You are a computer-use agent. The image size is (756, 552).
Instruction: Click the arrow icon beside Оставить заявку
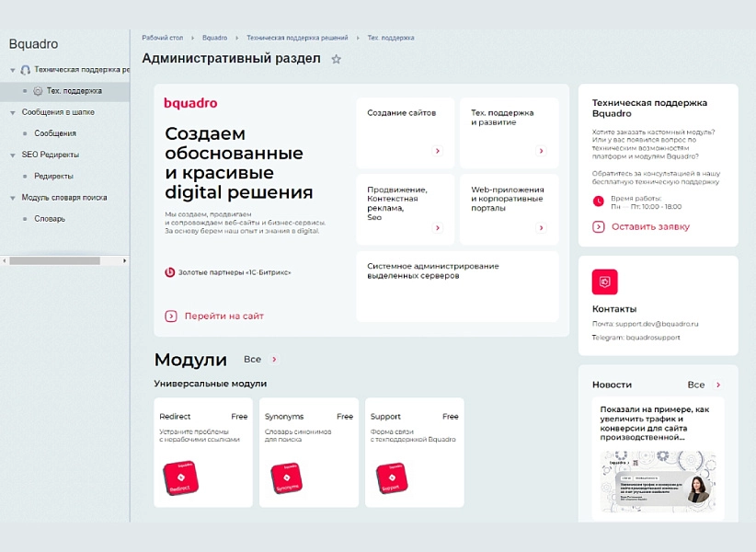coord(599,226)
